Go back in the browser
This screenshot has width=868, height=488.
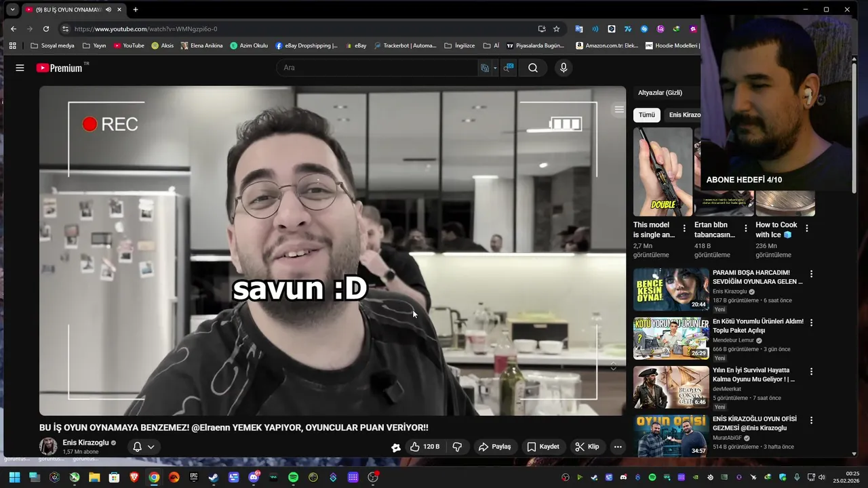(14, 28)
